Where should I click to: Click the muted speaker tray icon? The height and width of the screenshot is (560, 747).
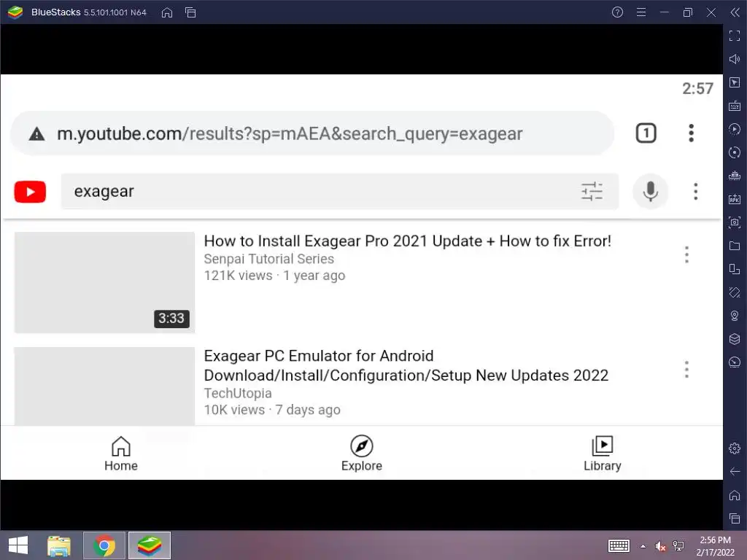point(660,546)
